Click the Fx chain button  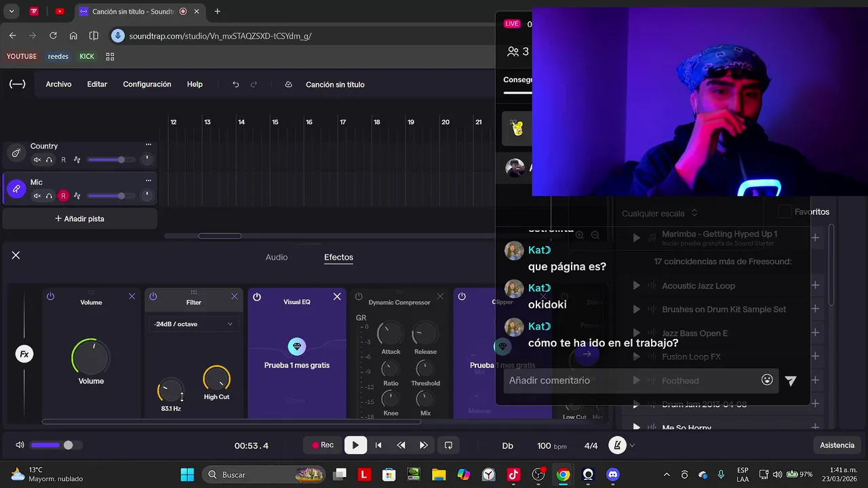pos(24,354)
